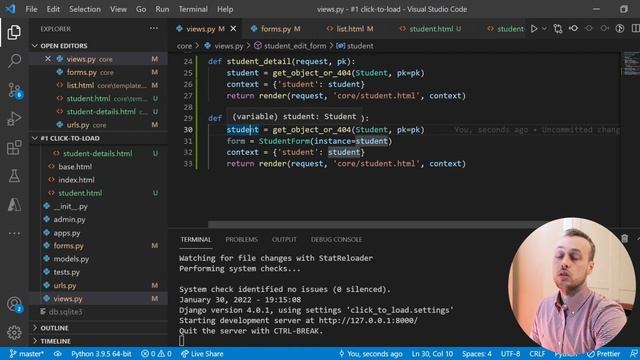
Task: Open the Accounts menu icon
Action: [14, 304]
